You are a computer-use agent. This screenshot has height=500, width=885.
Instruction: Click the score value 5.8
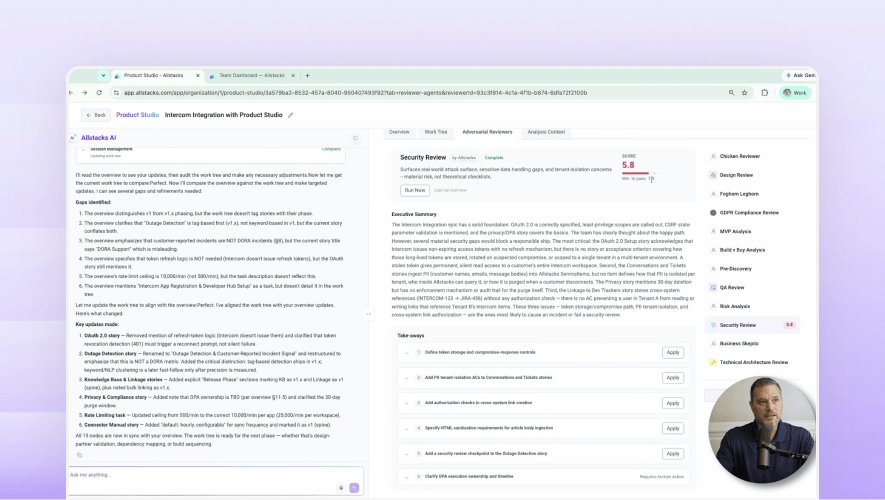628,165
